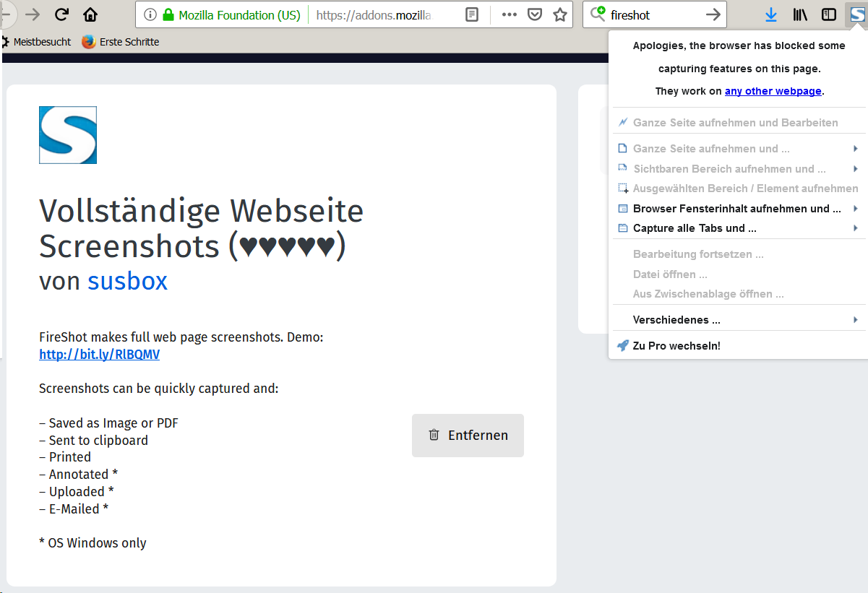
Task: Open the Library menu icon
Action: pyautogui.click(x=801, y=14)
